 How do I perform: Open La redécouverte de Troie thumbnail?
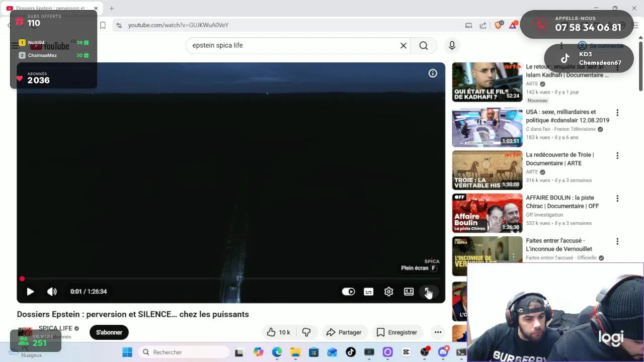487,170
